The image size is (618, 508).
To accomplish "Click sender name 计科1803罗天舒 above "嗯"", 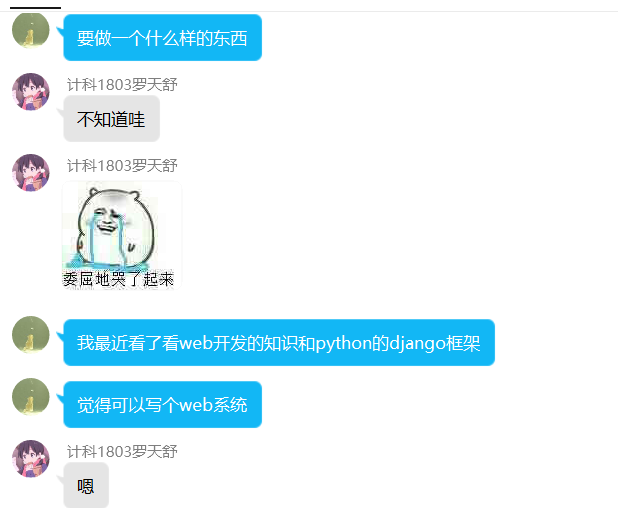I will (x=122, y=452).
